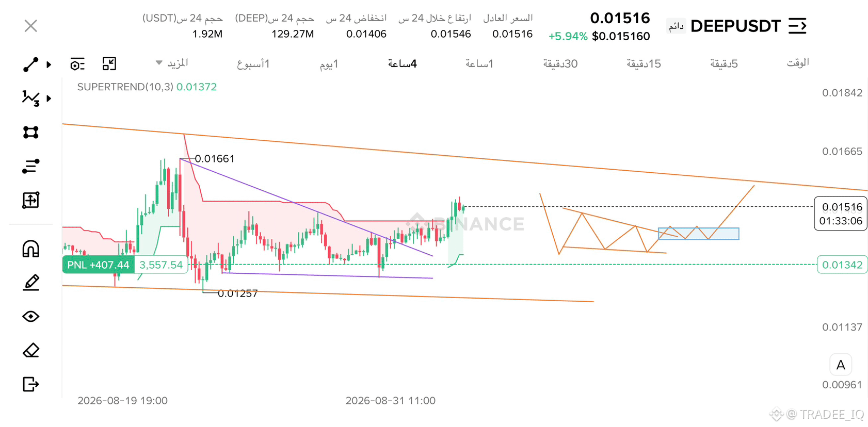
Task: Toggle drawings visibility with eye icon
Action: click(30, 316)
